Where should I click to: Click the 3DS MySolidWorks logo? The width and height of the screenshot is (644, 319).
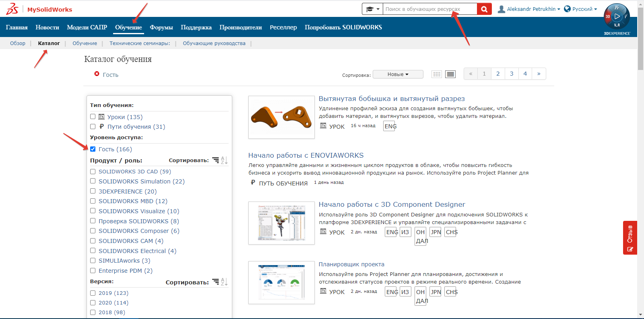pos(39,9)
